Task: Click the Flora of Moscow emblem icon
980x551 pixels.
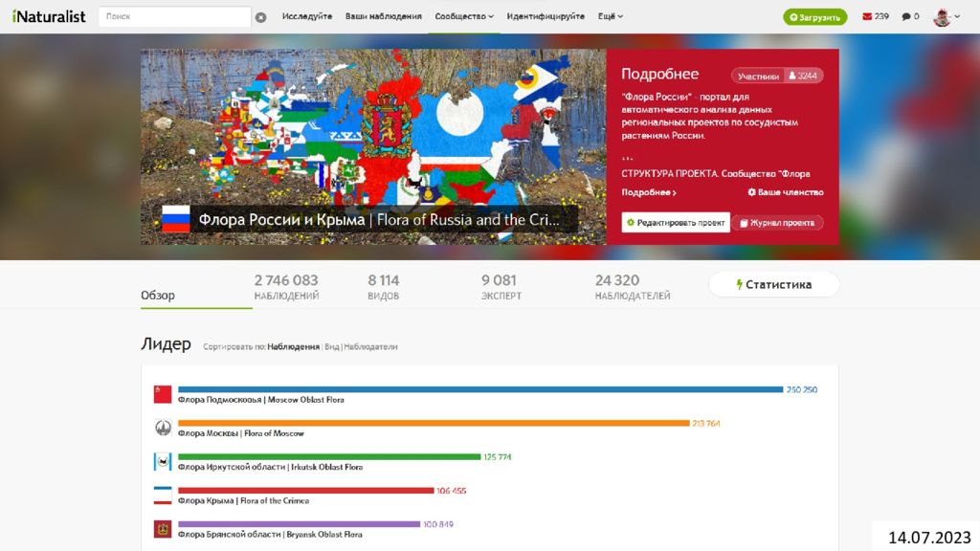Action: click(x=163, y=428)
